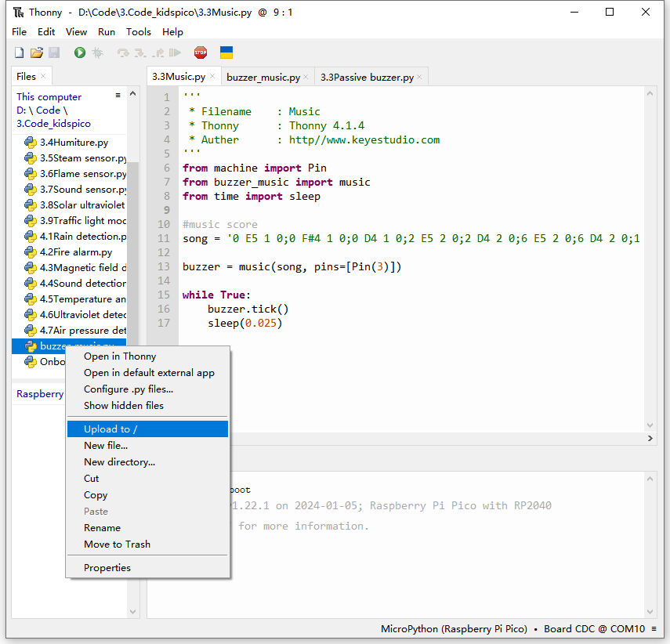Click the Save floppy disk icon
670x644 pixels.
[x=54, y=52]
